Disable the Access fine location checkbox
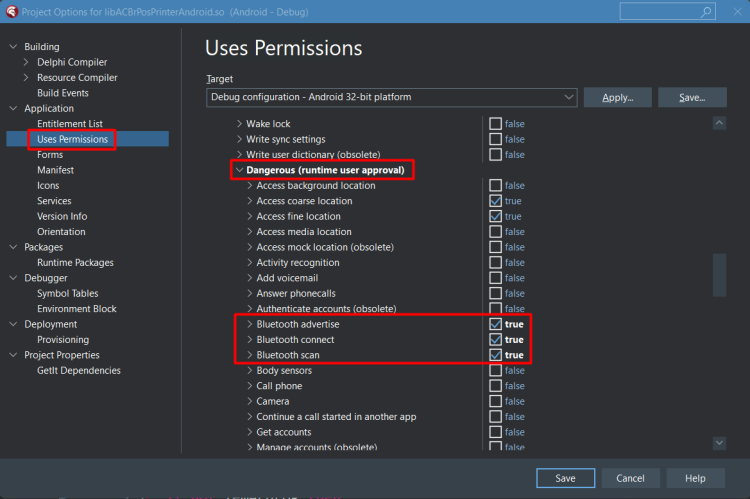The height and width of the screenshot is (499, 750). 496,216
